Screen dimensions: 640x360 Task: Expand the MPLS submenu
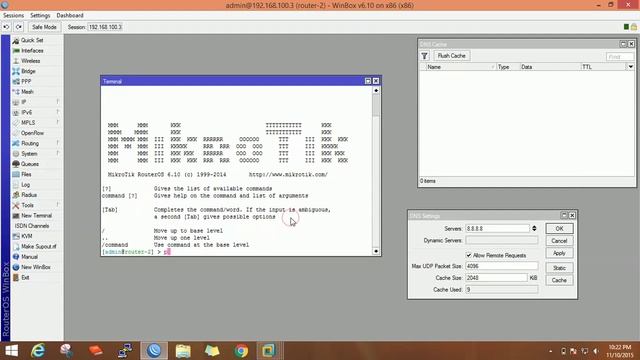pos(36,123)
